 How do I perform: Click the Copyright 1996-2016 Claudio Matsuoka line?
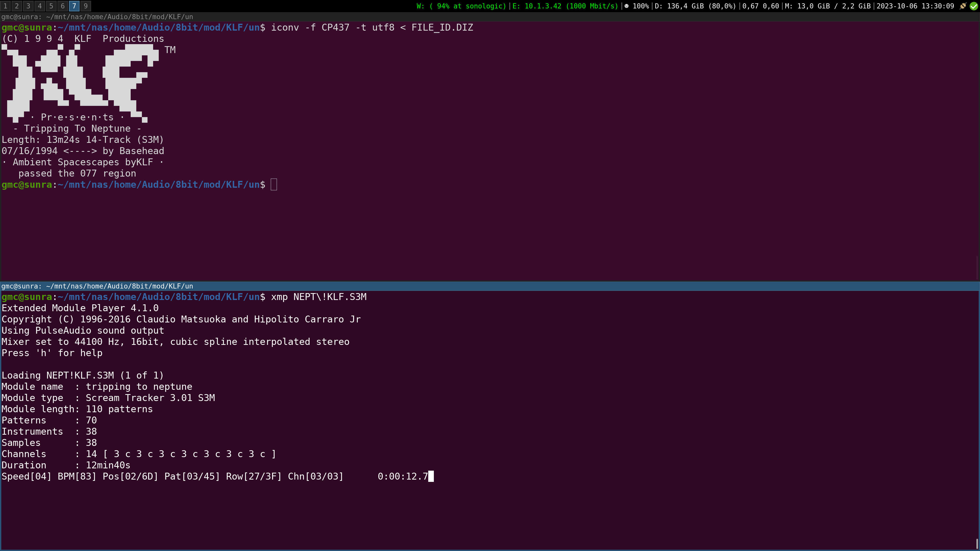181,319
